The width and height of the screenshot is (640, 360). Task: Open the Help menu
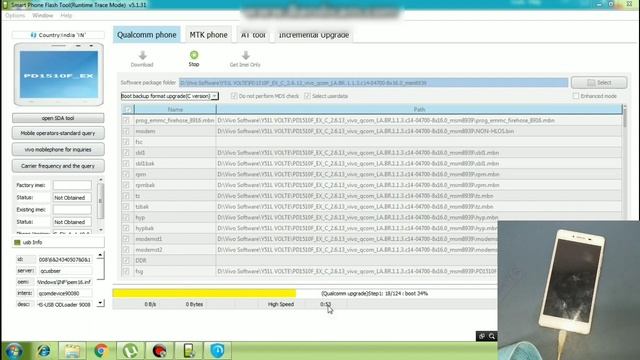tap(66, 16)
